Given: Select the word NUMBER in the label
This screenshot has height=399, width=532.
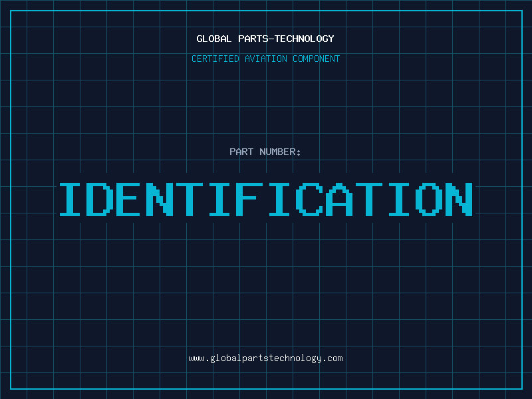Looking at the screenshot, I should pos(278,152).
